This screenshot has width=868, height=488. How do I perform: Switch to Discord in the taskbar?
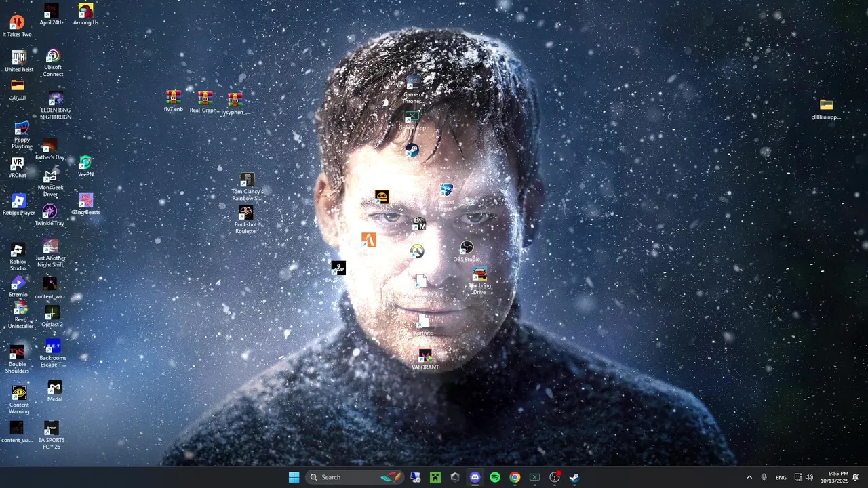pyautogui.click(x=475, y=477)
